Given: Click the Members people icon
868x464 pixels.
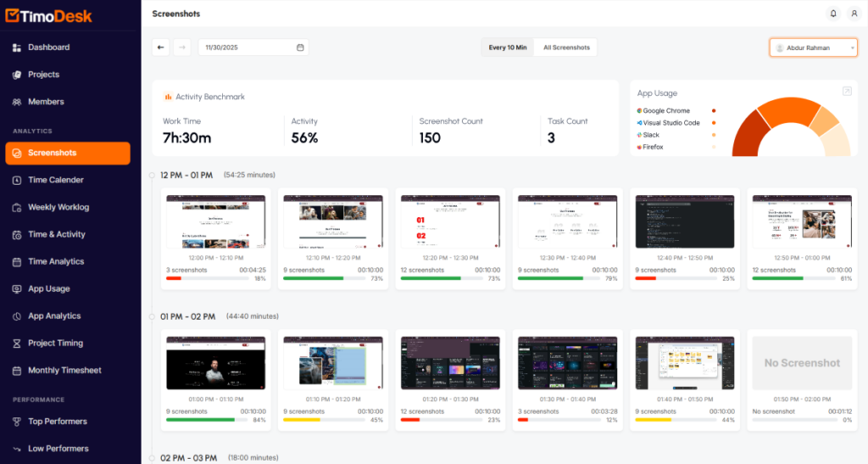Looking at the screenshot, I should pyautogui.click(x=17, y=102).
